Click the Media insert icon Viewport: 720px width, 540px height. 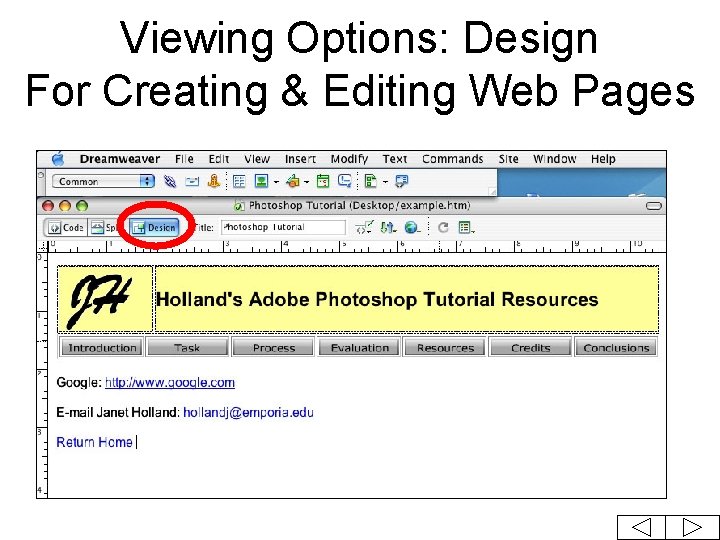[292, 181]
